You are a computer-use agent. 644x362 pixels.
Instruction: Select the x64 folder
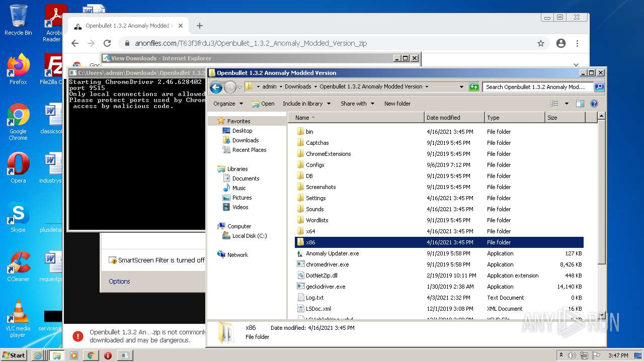pos(310,231)
